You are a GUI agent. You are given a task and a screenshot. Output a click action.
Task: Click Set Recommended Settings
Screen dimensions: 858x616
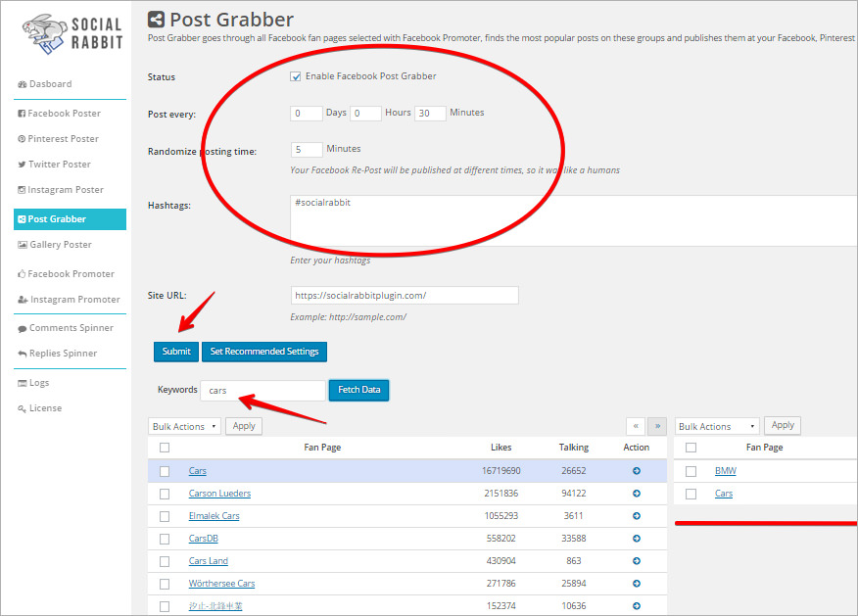(264, 352)
